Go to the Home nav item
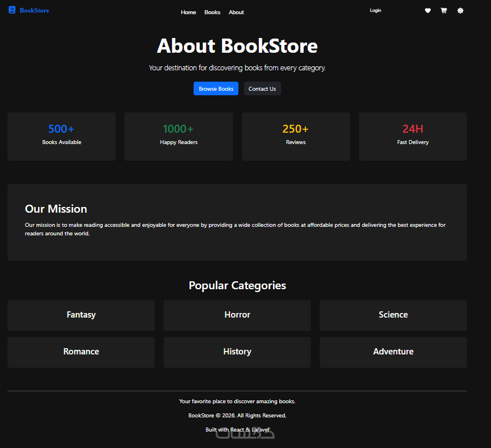Image resolution: width=491 pixels, height=448 pixels. click(x=188, y=12)
